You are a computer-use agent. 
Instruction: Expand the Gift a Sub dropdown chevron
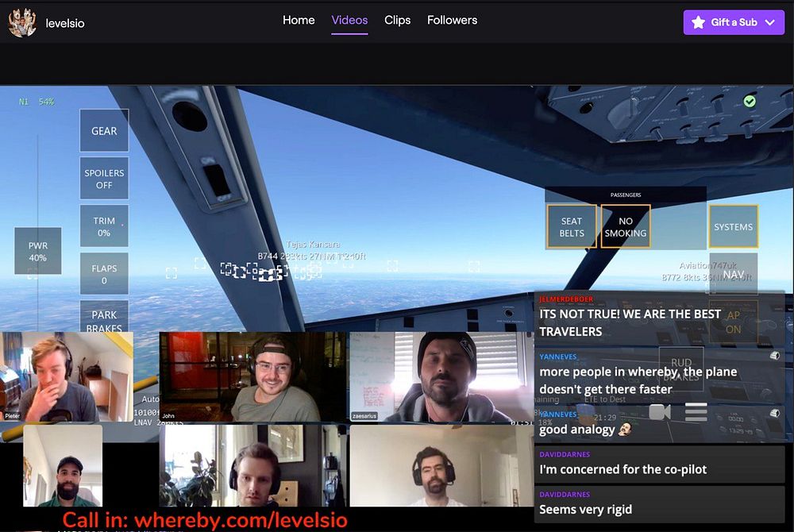[770, 22]
